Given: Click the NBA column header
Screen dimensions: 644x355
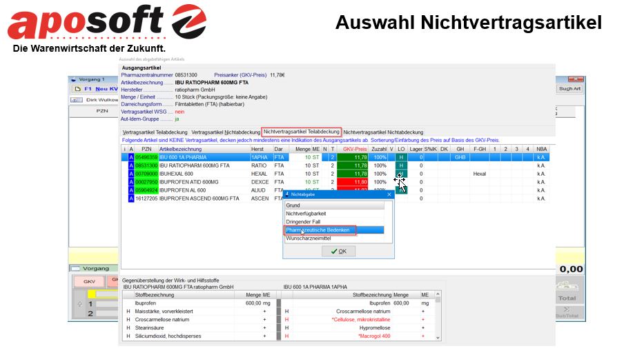Looking at the screenshot, I should tap(542, 149).
